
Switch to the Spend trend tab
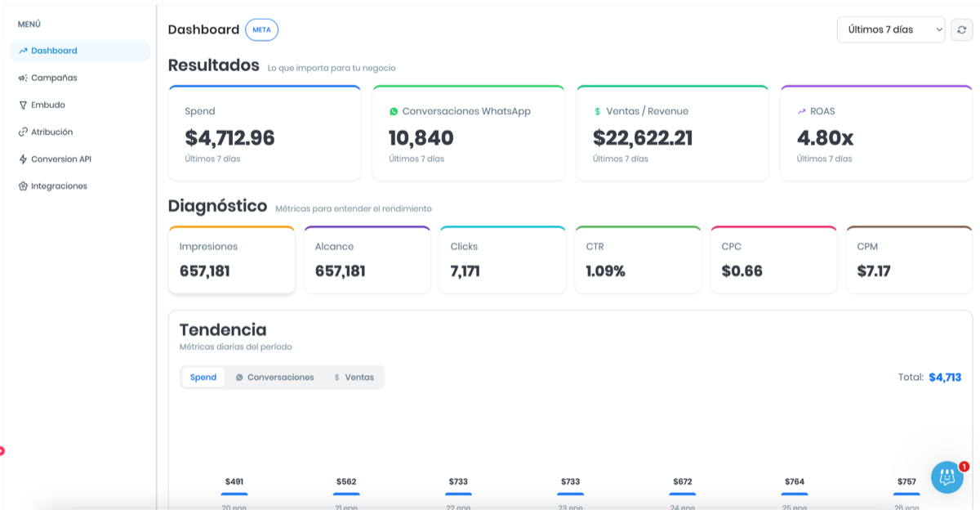(203, 377)
